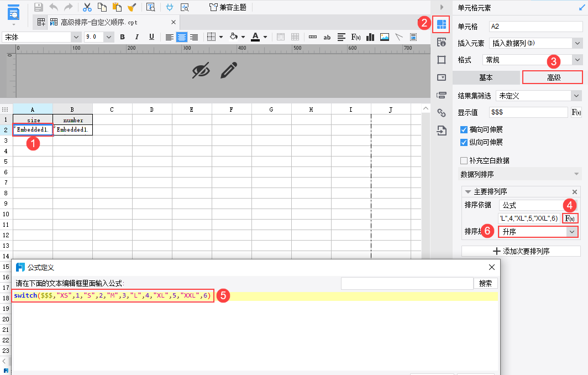Image resolution: width=588 pixels, height=375 pixels.
Task: Click the fill color bucket
Action: pos(234,37)
